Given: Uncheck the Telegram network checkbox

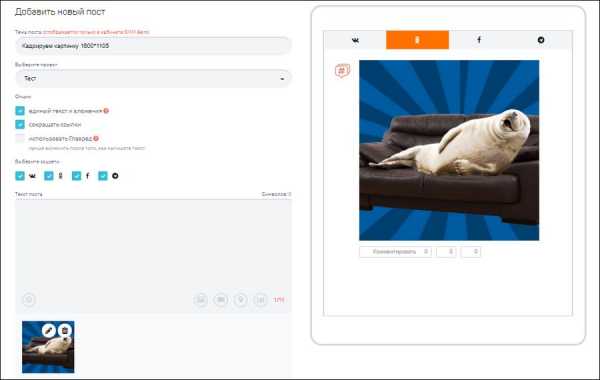Looking at the screenshot, I should [x=103, y=176].
